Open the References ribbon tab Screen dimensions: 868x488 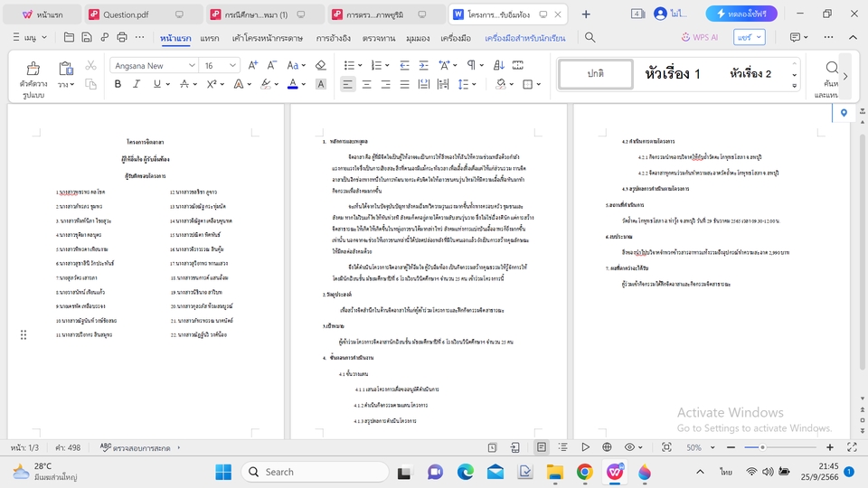(x=334, y=38)
